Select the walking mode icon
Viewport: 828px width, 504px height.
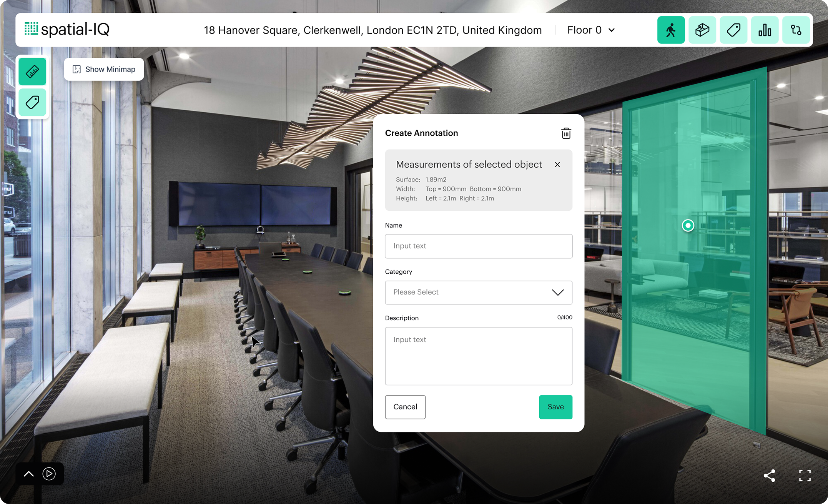tap(671, 30)
